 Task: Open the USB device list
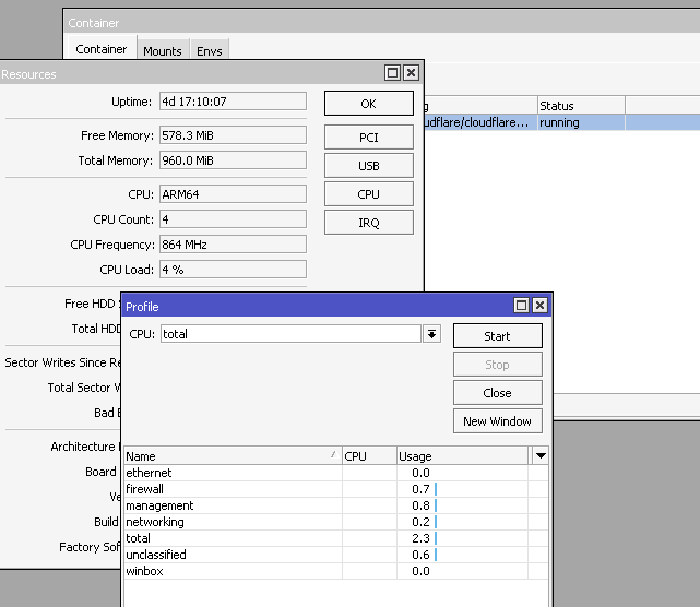coord(369,165)
